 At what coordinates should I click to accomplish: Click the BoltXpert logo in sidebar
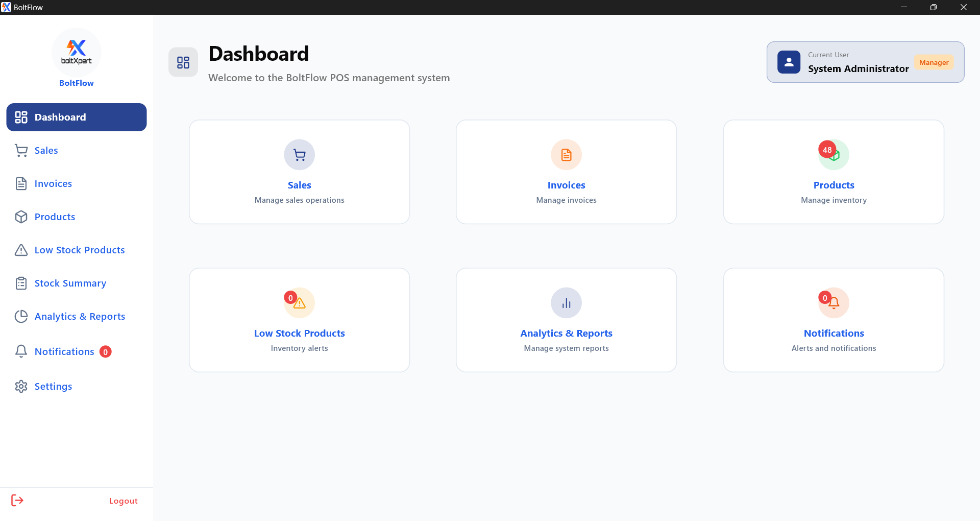pos(77,52)
